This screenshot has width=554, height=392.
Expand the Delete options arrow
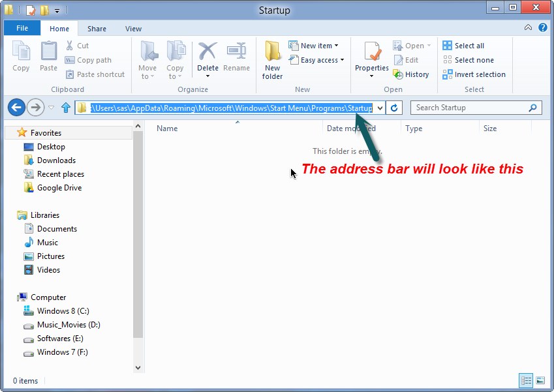(x=208, y=76)
